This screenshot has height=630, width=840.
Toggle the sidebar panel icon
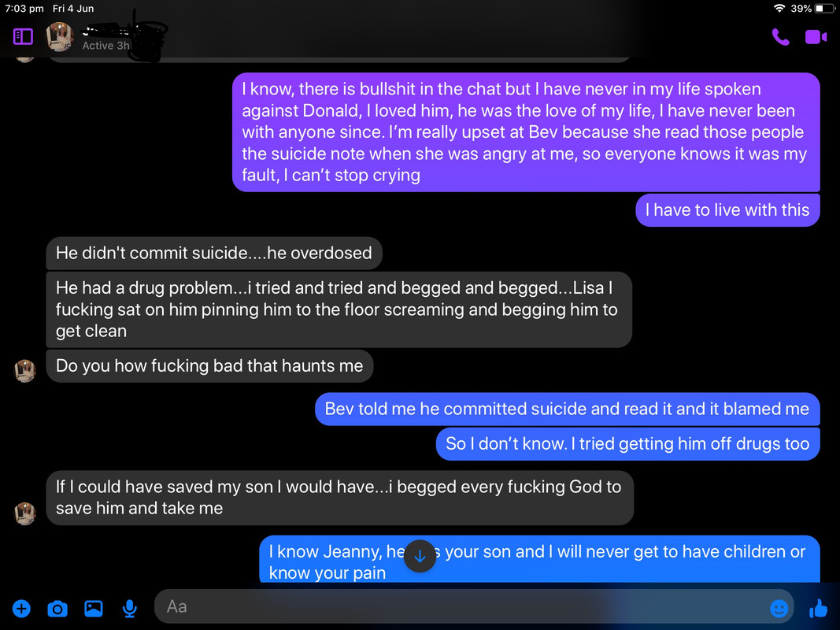click(x=23, y=36)
